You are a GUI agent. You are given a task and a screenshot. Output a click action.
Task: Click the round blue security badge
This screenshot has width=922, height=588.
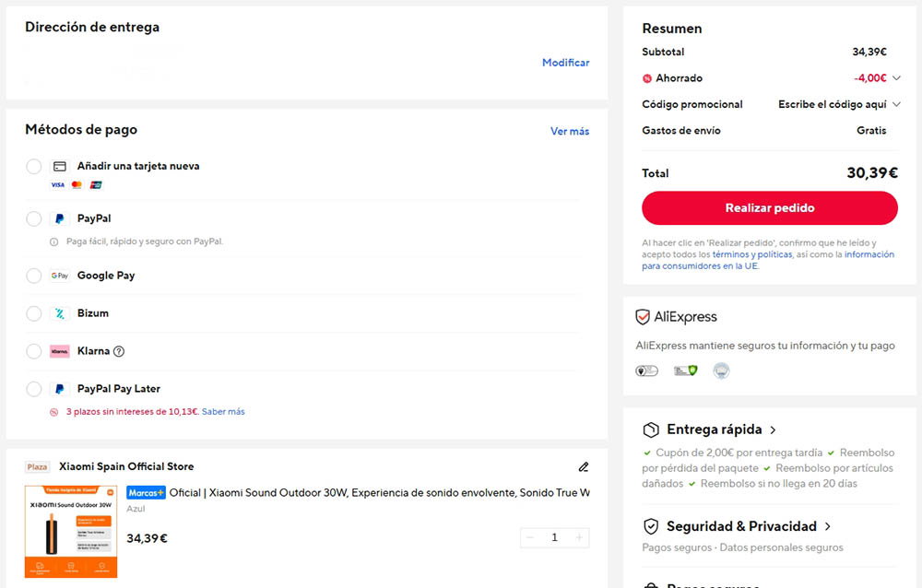[x=722, y=370]
